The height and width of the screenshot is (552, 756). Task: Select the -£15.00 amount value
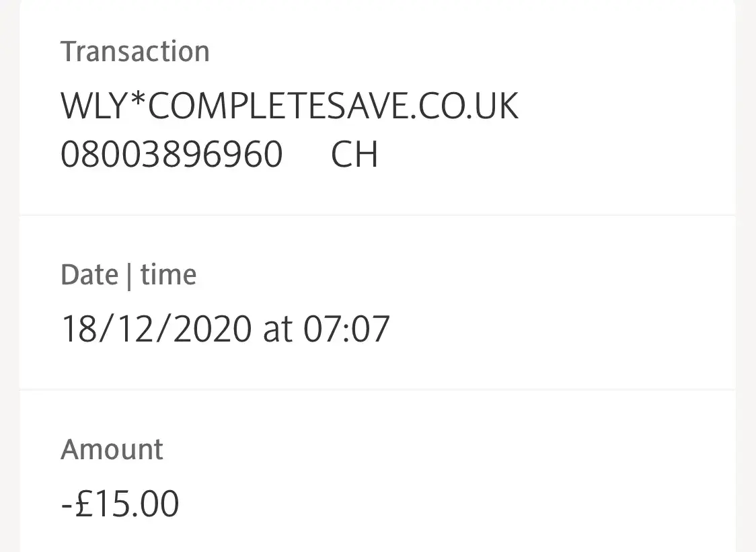120,504
